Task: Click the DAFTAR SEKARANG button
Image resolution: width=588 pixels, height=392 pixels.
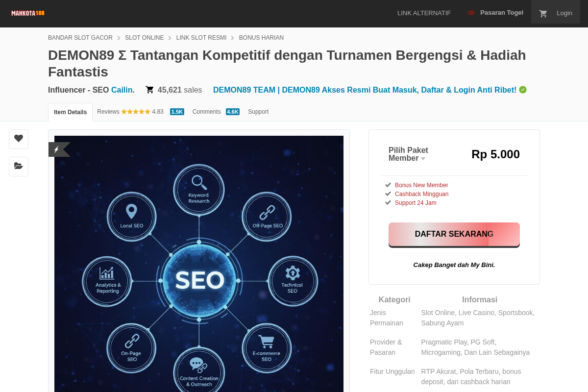Action: click(x=454, y=234)
